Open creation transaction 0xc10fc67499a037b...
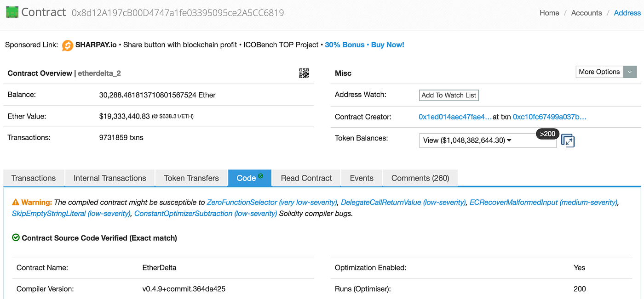This screenshot has height=299, width=644. pyautogui.click(x=550, y=117)
